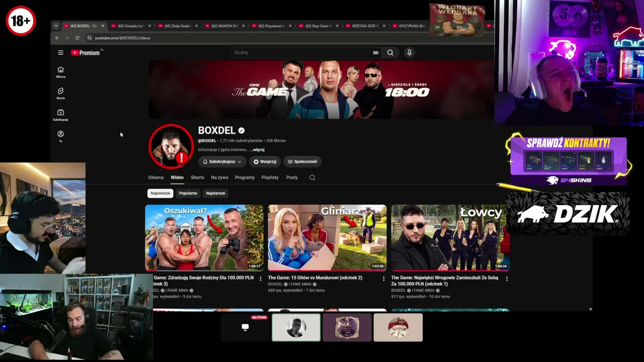Open the title 'Najwięksi Wrogowie Zamieszkali Ze Sobą'
Screen dimensions: 644x362
click(x=445, y=281)
